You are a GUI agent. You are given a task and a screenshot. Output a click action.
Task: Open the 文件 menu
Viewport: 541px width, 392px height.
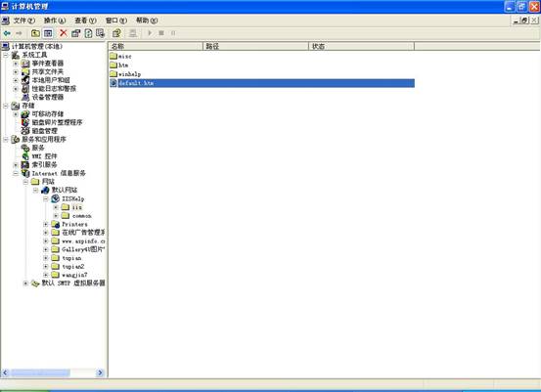click(23, 21)
